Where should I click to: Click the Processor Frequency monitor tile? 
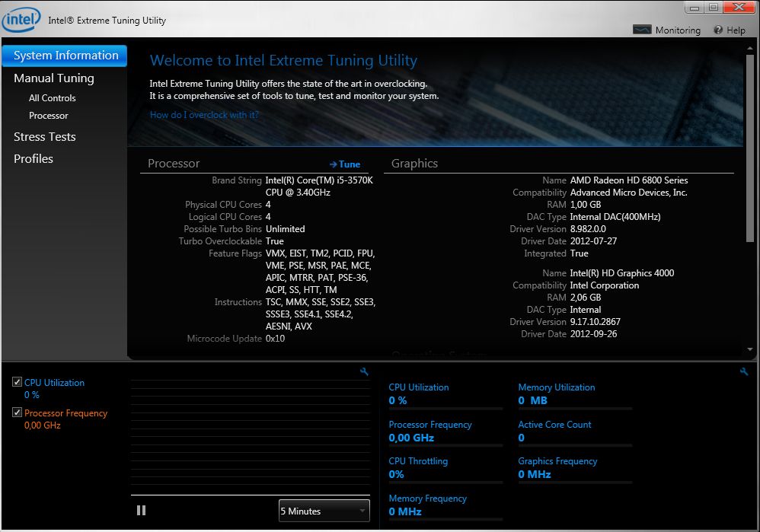click(x=445, y=432)
